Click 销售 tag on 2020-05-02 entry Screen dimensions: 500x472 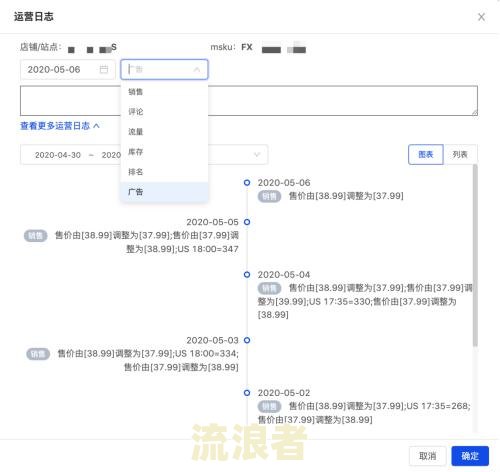(269, 406)
